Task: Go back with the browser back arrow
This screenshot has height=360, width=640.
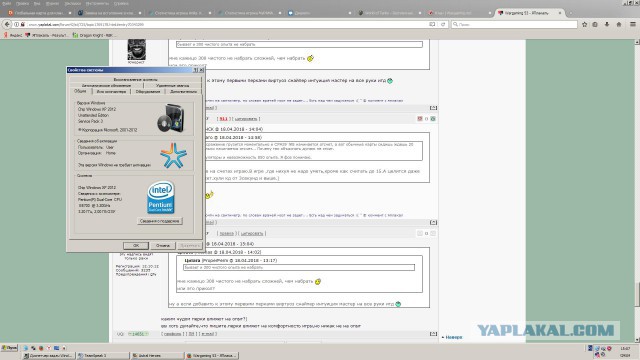Action: coord(7,24)
